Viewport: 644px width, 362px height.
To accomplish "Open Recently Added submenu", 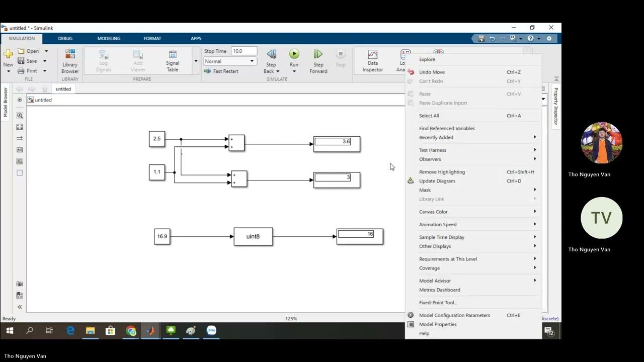I will (x=473, y=137).
